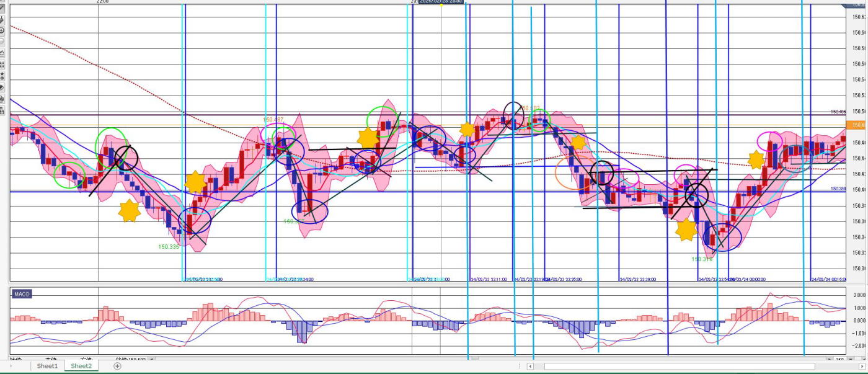The image size is (868, 374).
Task: Click the 150.487 high price label
Action: click(x=273, y=120)
